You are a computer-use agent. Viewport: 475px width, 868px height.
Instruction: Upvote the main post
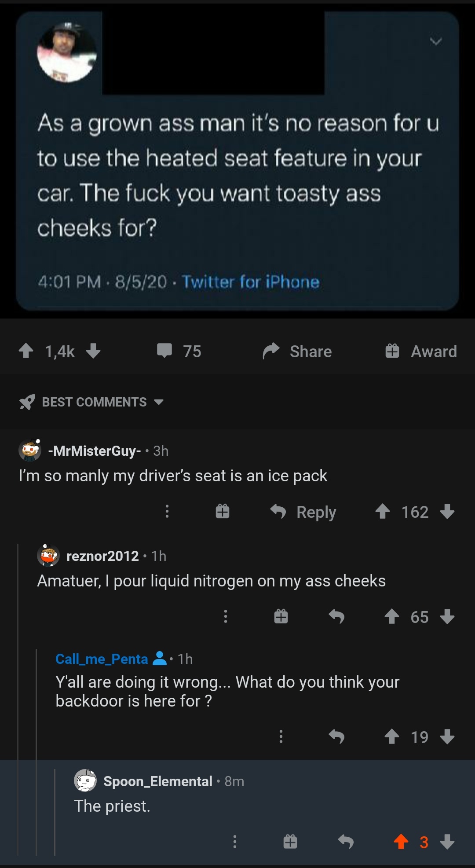(x=26, y=351)
